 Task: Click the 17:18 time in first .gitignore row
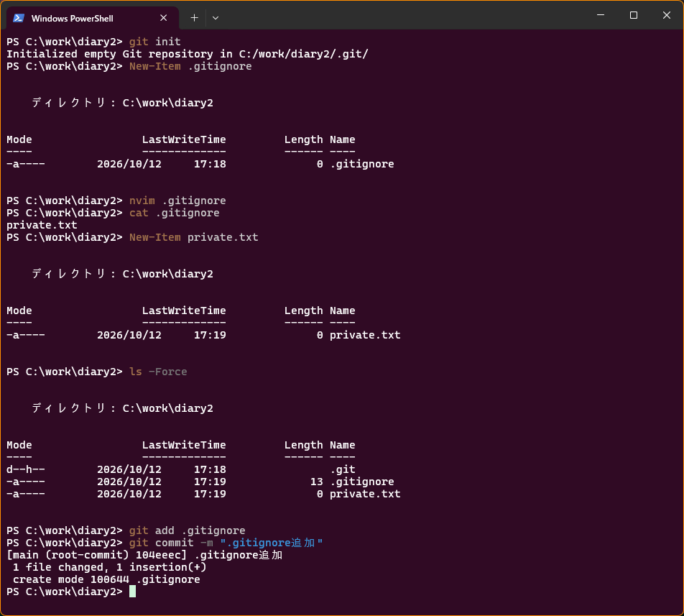click(x=210, y=164)
